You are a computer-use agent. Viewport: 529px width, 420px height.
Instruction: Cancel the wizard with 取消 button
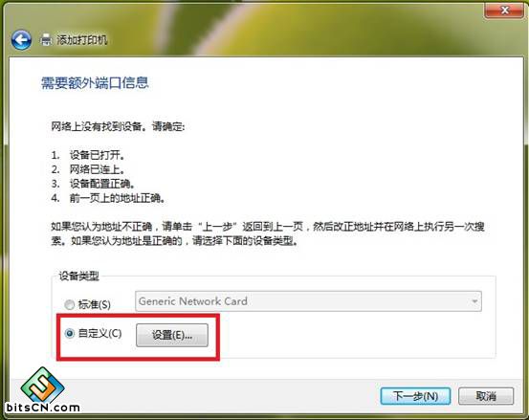486,396
